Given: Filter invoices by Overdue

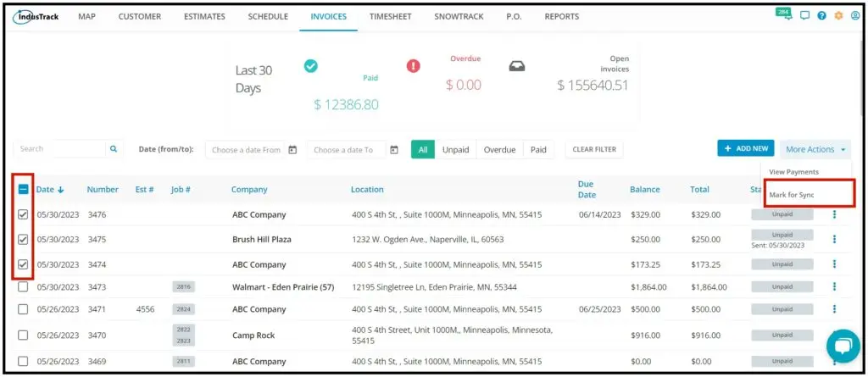Looking at the screenshot, I should (x=500, y=149).
